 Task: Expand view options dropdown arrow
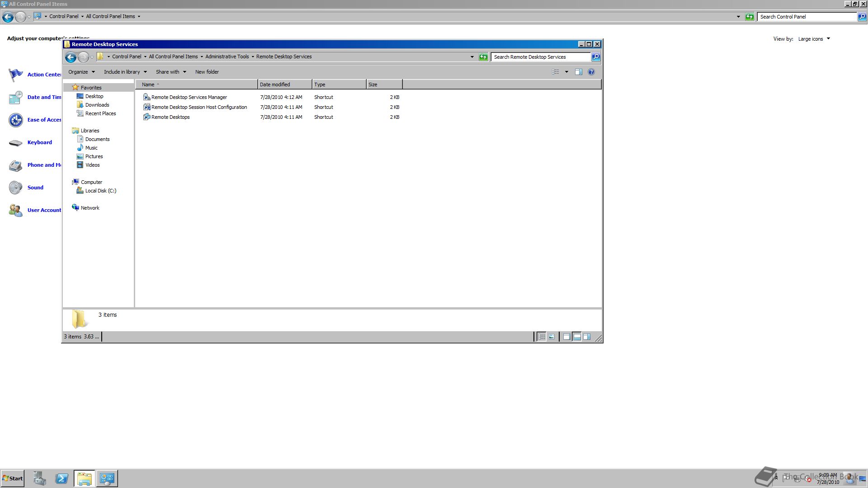pos(566,72)
